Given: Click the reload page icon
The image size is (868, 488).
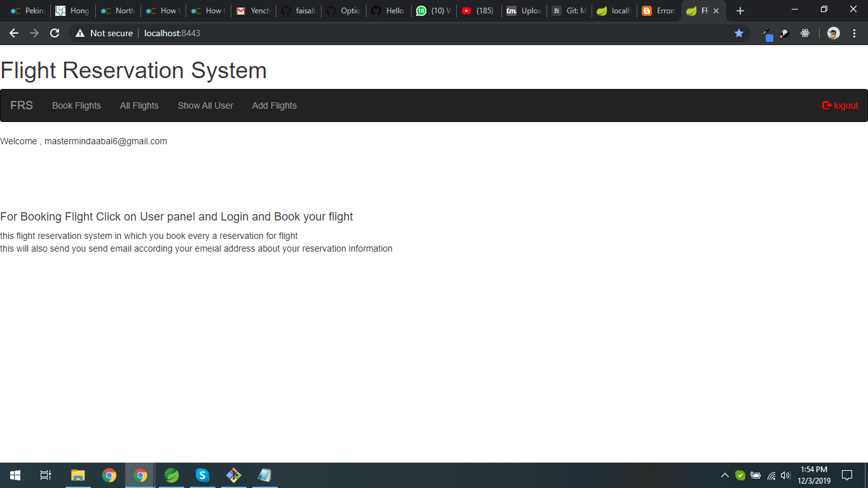Looking at the screenshot, I should coord(55,33).
